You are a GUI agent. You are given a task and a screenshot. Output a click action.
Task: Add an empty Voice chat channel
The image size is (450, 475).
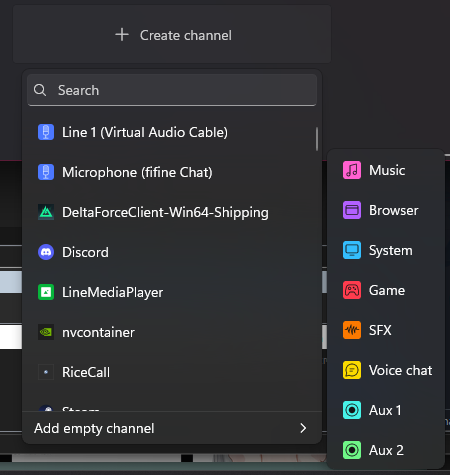pos(386,370)
